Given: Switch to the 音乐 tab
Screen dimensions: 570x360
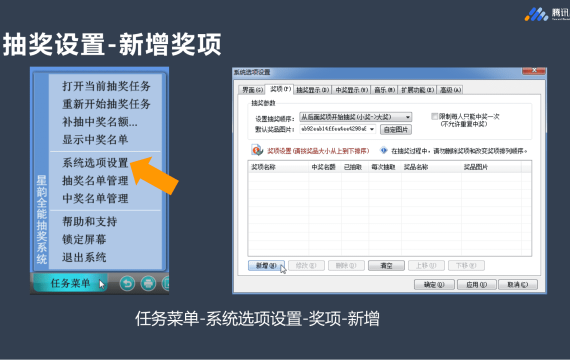Looking at the screenshot, I should click(385, 90).
